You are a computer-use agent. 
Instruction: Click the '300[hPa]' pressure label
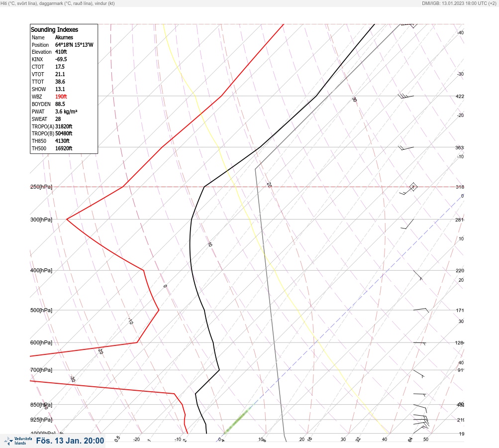pyautogui.click(x=41, y=220)
